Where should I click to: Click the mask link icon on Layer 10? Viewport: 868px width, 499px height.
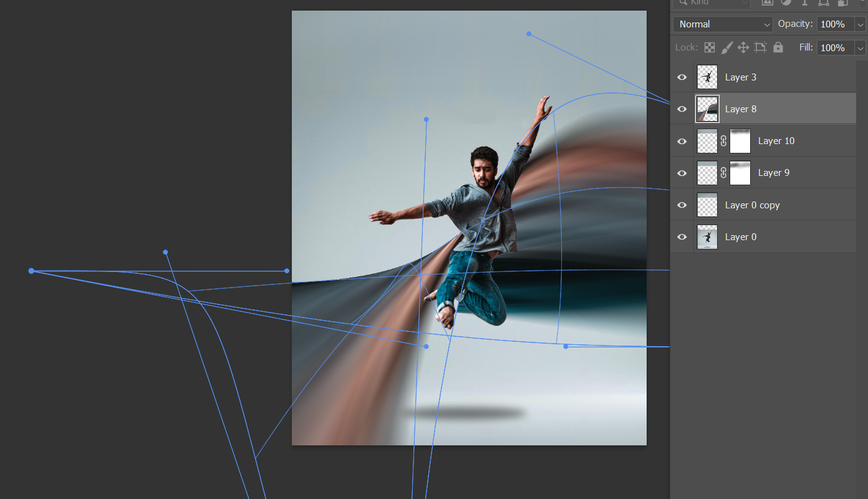[x=723, y=141]
